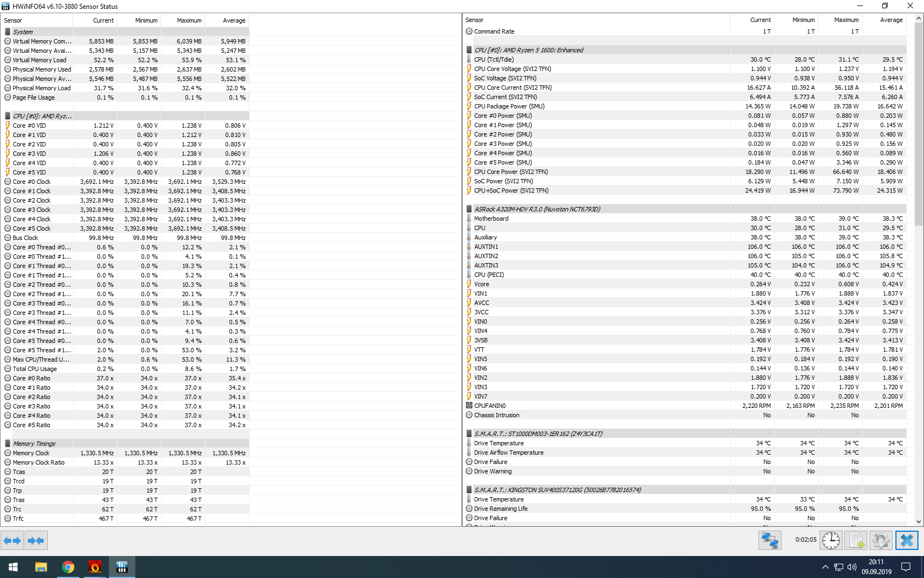Select the Max CPU/Thread Usage row
The width and height of the screenshot is (924, 578).
pyautogui.click(x=125, y=359)
